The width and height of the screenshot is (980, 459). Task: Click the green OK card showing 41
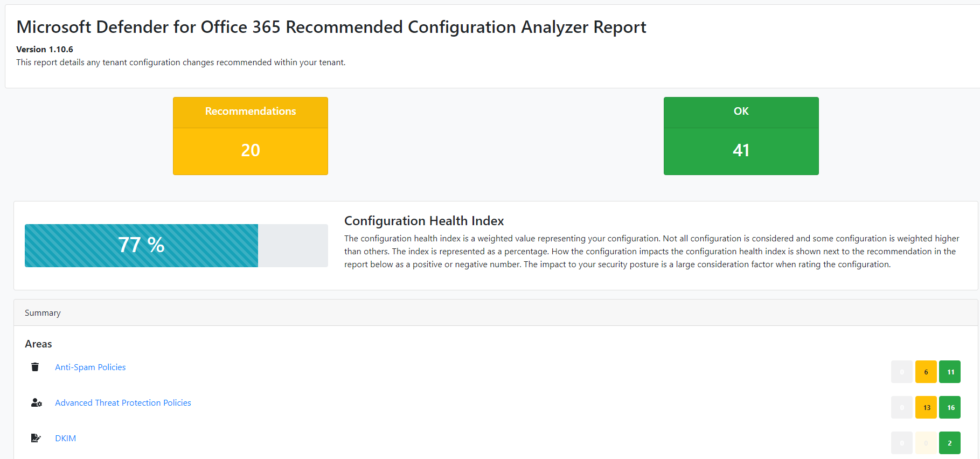[x=741, y=136]
